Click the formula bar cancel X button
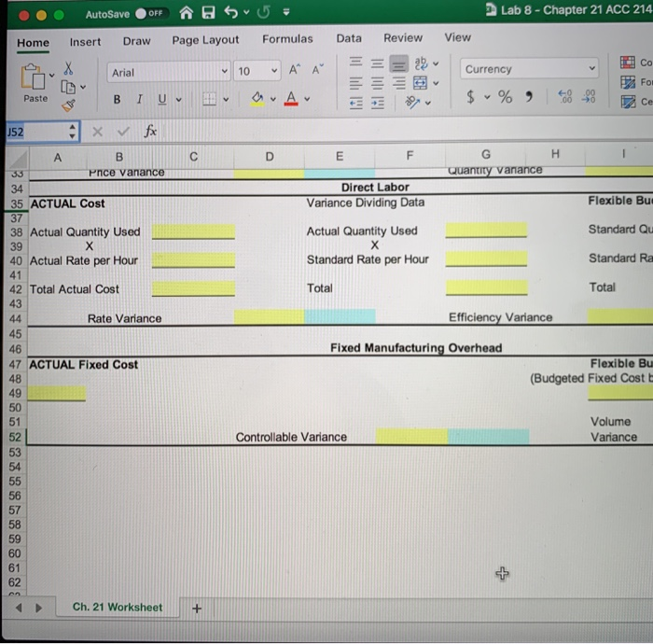Image resolution: width=653 pixels, height=644 pixels. (x=97, y=132)
